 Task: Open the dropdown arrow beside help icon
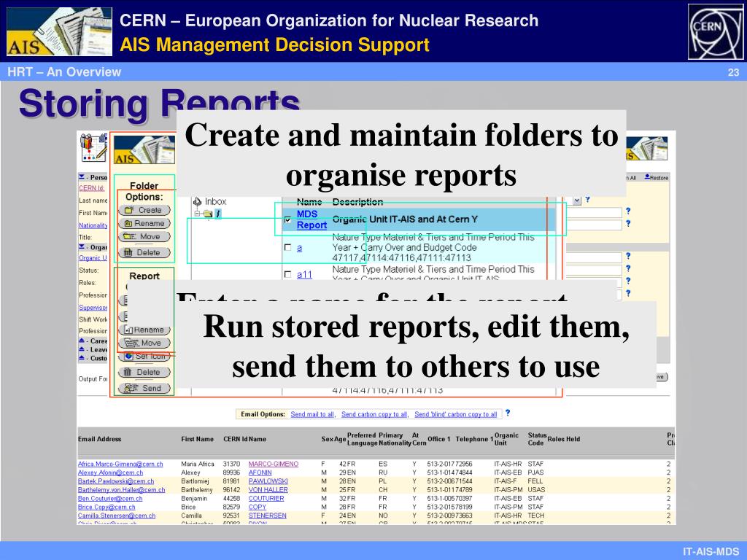point(577,201)
